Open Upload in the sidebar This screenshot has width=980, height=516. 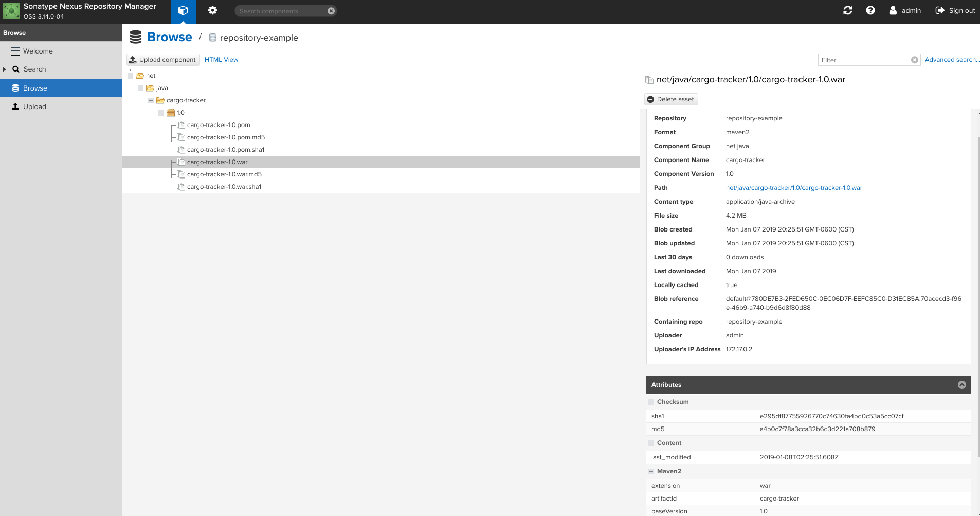61,106
